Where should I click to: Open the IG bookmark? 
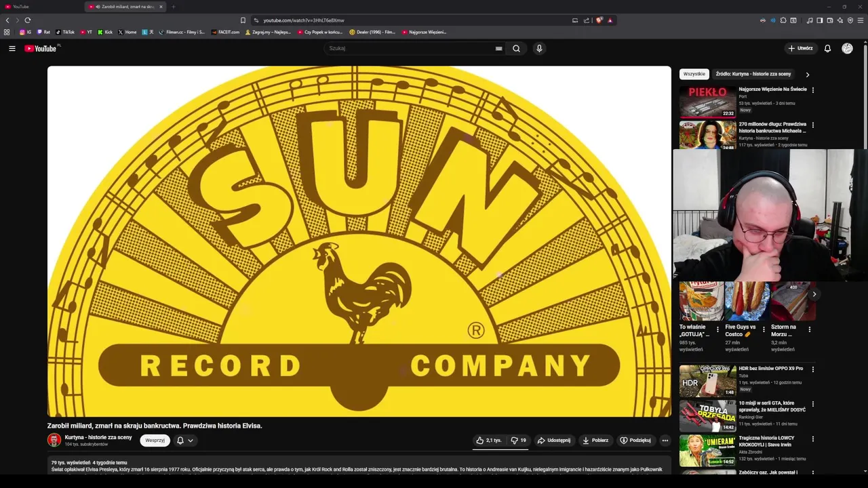pyautogui.click(x=25, y=32)
